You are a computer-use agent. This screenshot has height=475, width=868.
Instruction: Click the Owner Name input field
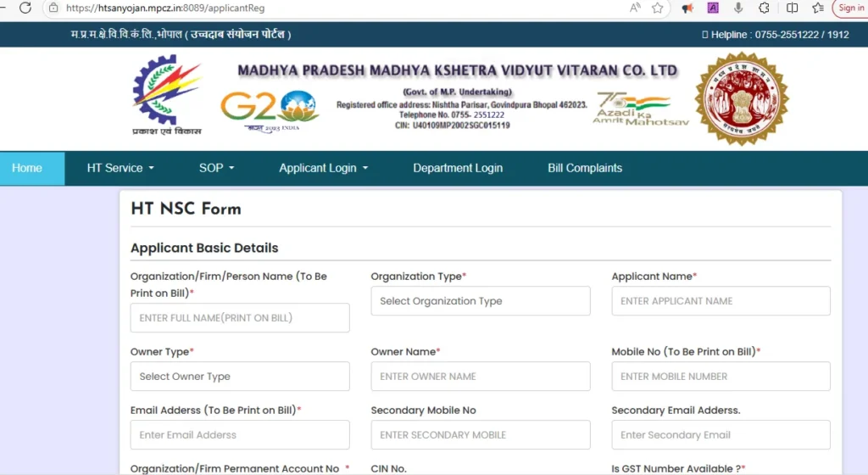481,377
